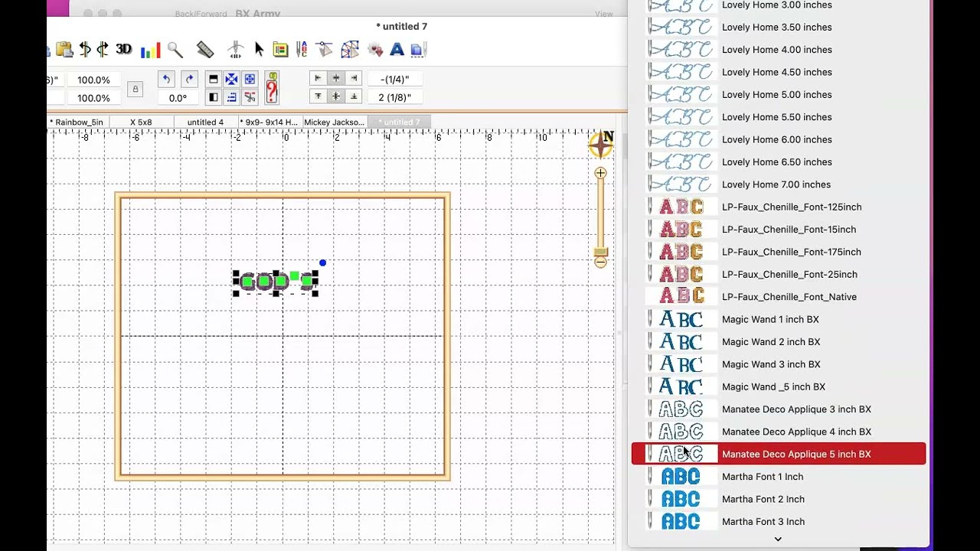Choose the Magic Wand 3 inch BX font
Screen dimensions: 980x551
(771, 364)
